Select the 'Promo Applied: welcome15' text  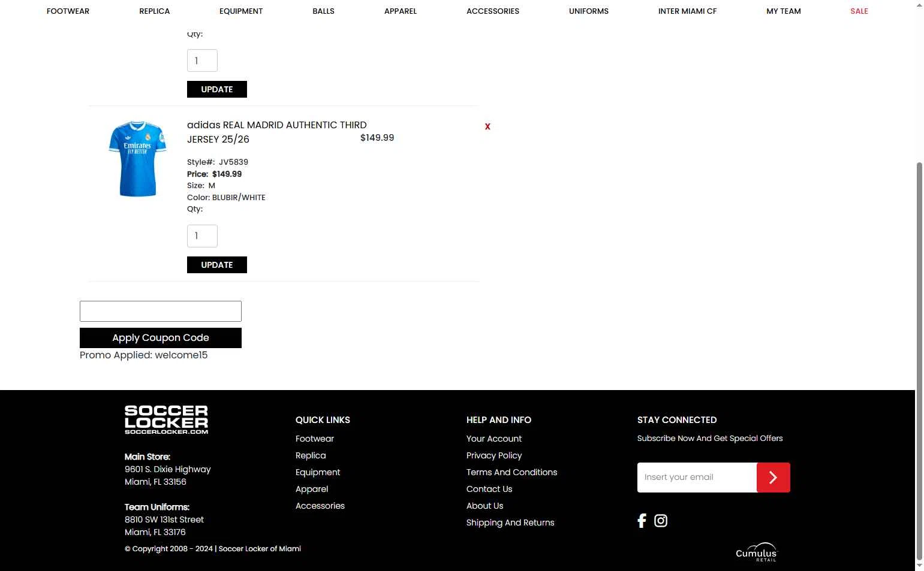pyautogui.click(x=144, y=355)
